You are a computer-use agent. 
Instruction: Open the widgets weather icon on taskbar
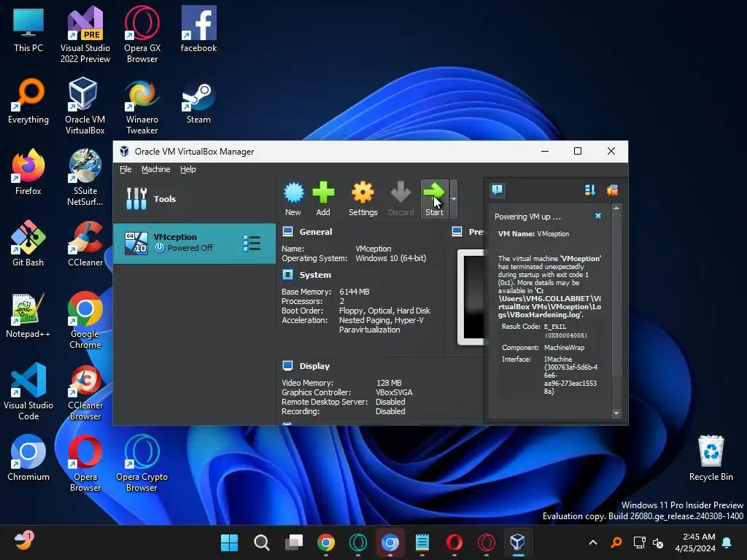pos(23,542)
